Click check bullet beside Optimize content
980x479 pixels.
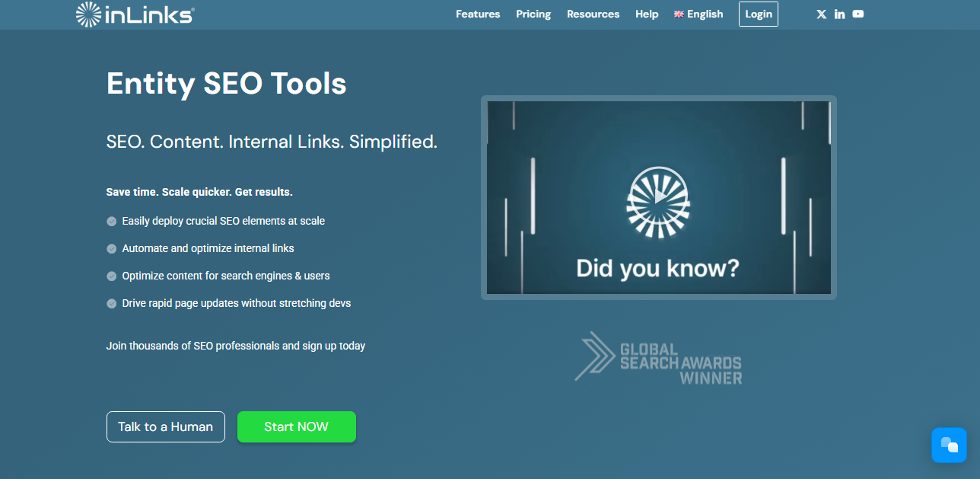tap(112, 276)
